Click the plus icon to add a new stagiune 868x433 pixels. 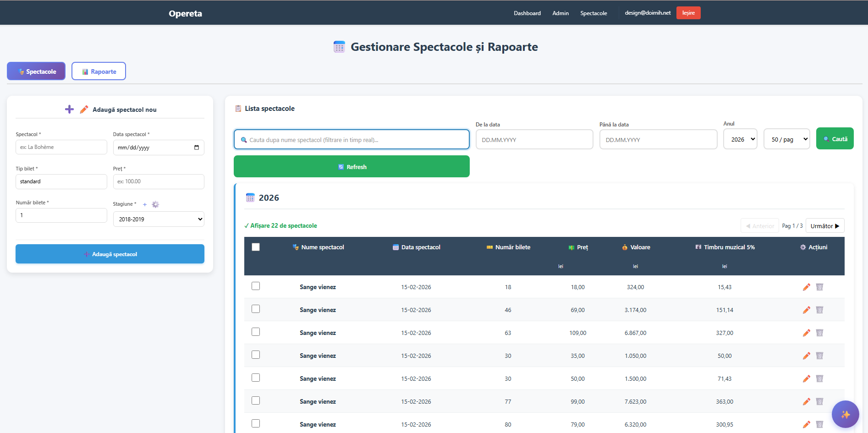(x=145, y=204)
